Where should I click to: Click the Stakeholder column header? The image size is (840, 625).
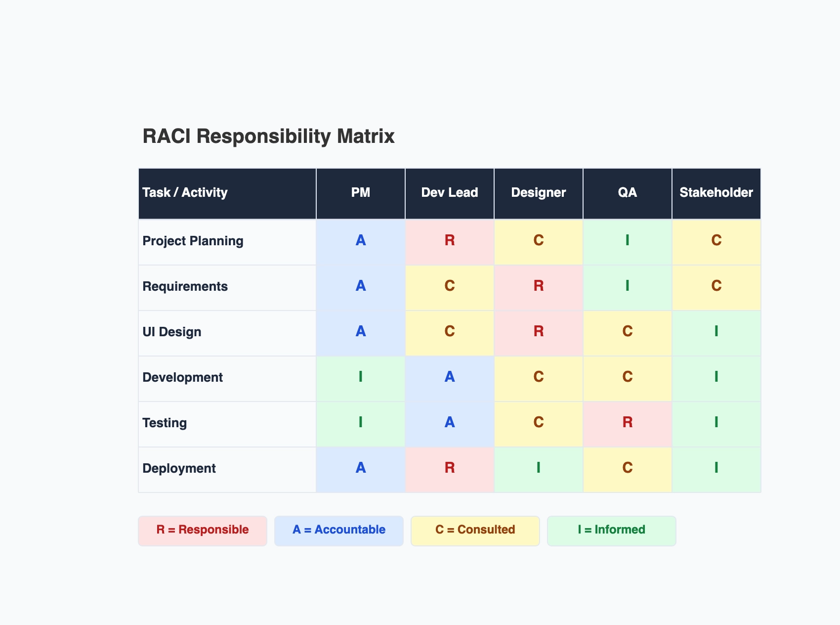click(x=716, y=193)
